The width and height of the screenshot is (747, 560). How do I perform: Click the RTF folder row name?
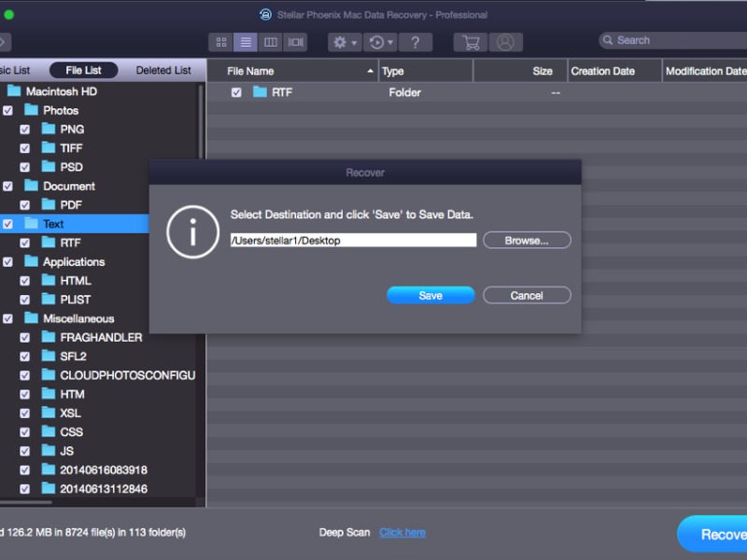[282, 92]
